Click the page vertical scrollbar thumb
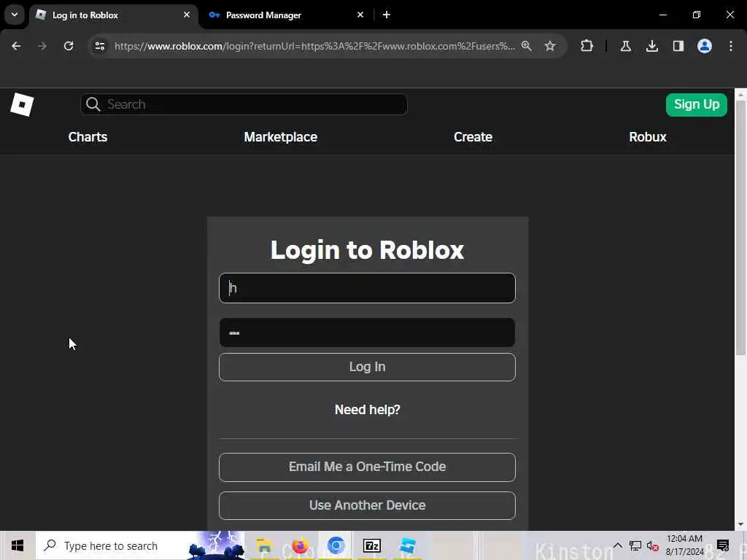The width and height of the screenshot is (747, 560). click(x=740, y=227)
